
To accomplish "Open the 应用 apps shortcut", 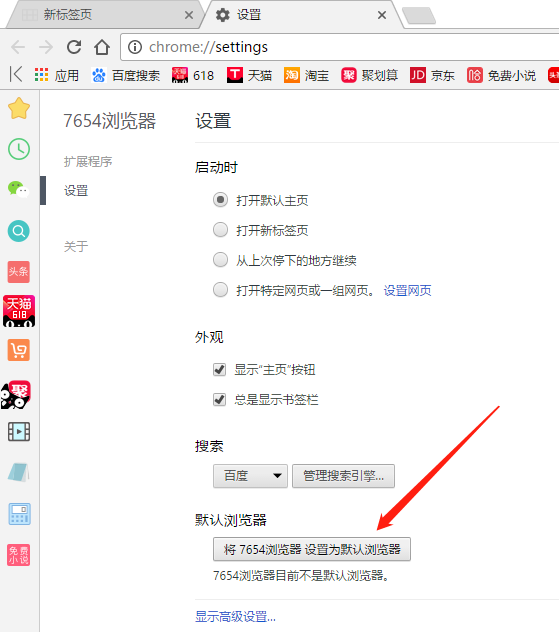I will [56, 75].
